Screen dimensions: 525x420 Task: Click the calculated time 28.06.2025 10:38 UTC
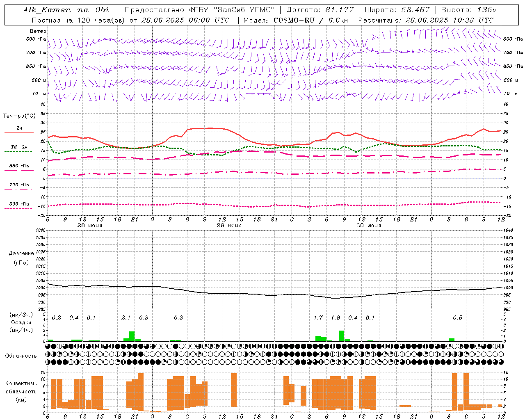coord(449,20)
